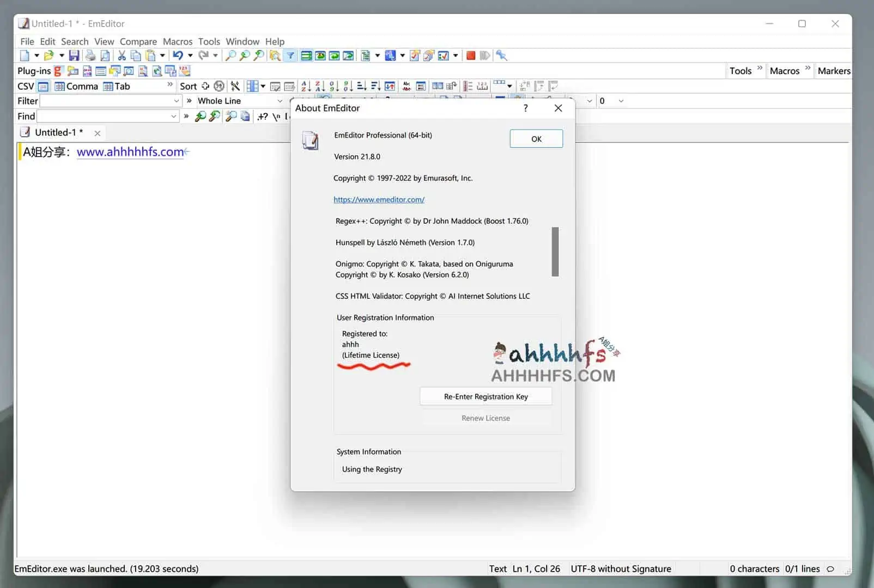
Task: Click OK in the About EmEditor dialog
Action: pos(536,139)
